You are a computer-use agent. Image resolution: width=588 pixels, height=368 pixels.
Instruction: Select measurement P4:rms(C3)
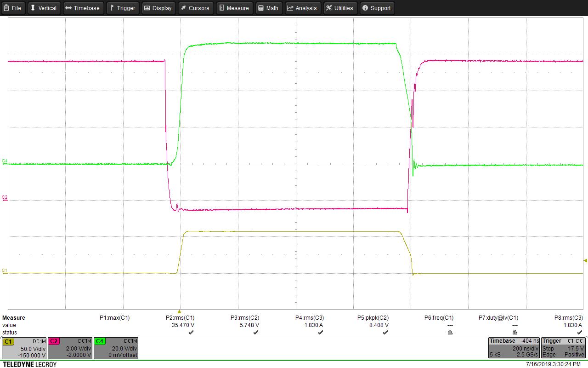(310, 318)
